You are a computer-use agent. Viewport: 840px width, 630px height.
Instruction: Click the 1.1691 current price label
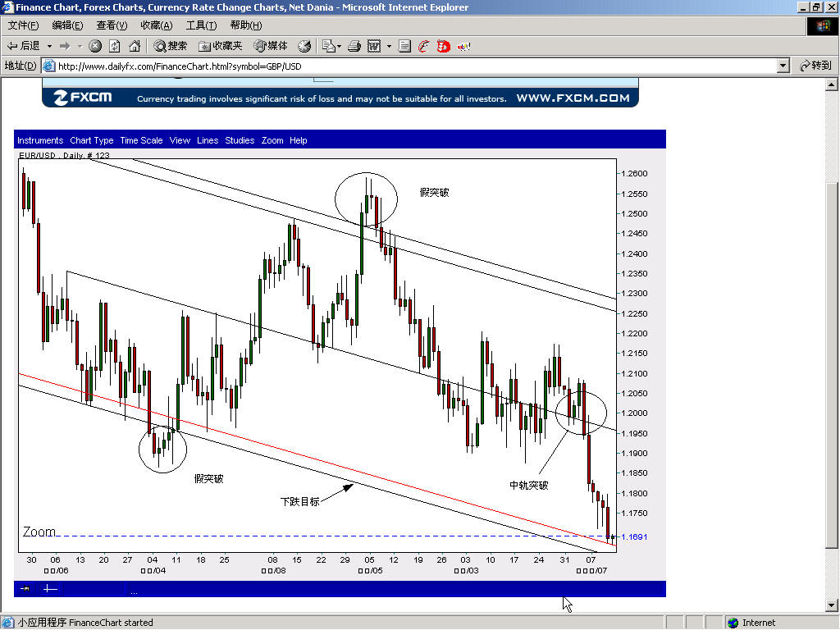click(x=635, y=536)
